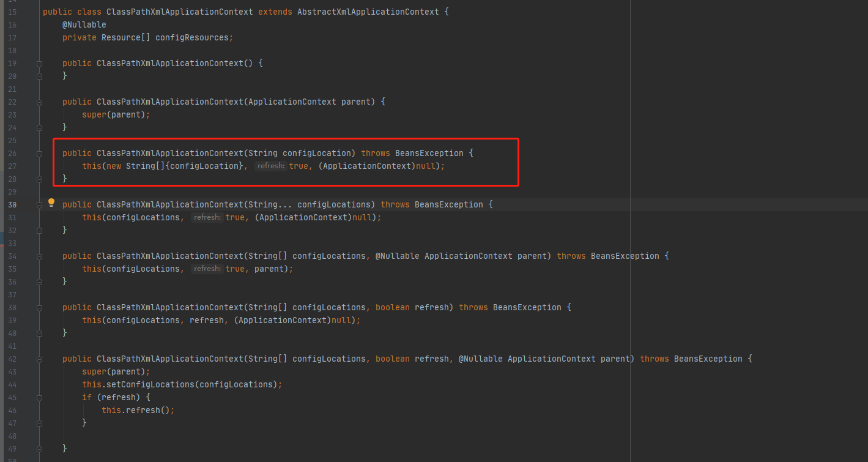Click the fold end marker on line 32

pos(39,230)
